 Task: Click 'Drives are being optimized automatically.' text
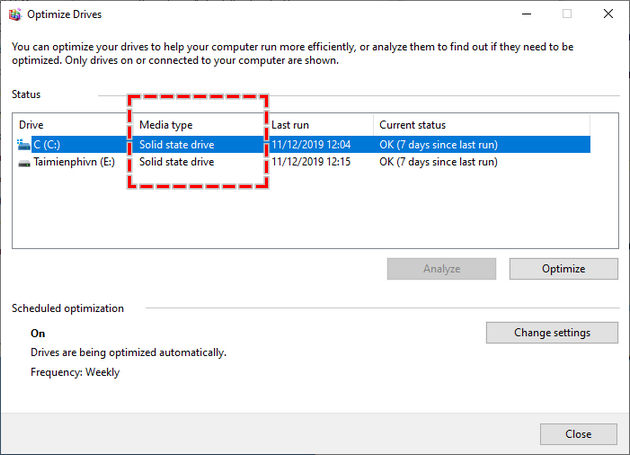(x=129, y=353)
